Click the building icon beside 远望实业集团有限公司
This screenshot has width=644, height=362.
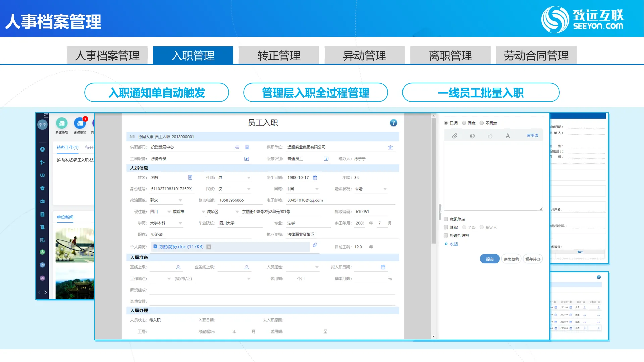390,147
